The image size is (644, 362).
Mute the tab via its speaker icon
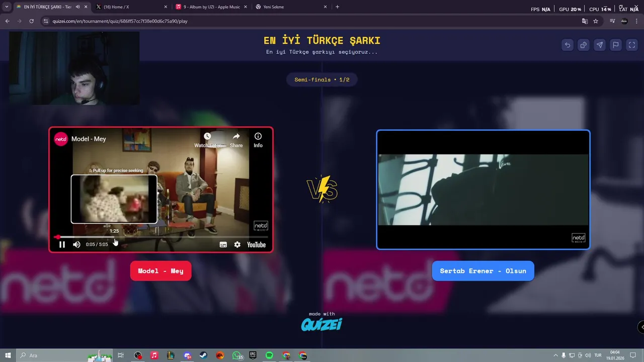pos(77,7)
